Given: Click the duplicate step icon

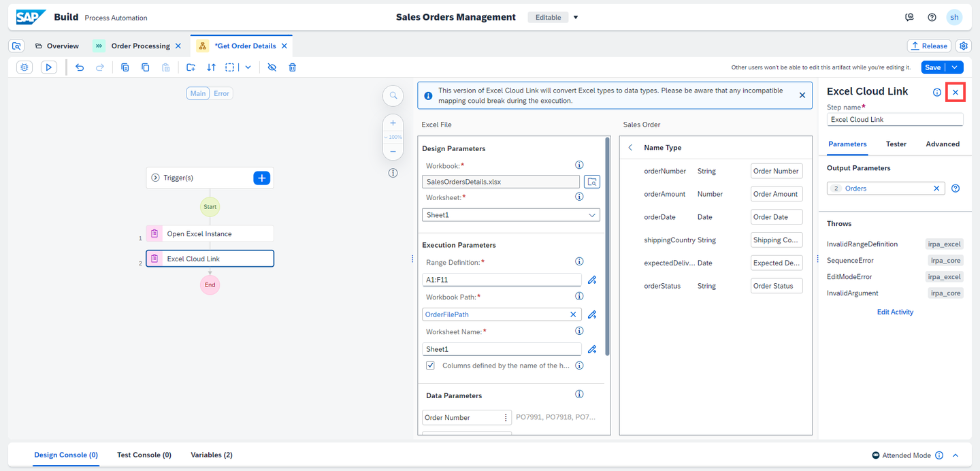Looking at the screenshot, I should point(125,67).
